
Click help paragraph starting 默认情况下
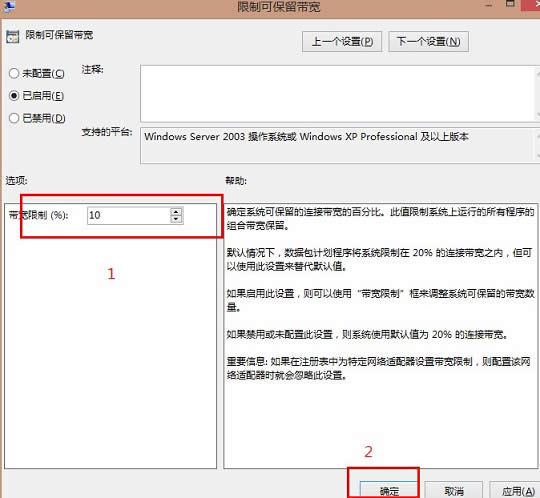click(379, 259)
